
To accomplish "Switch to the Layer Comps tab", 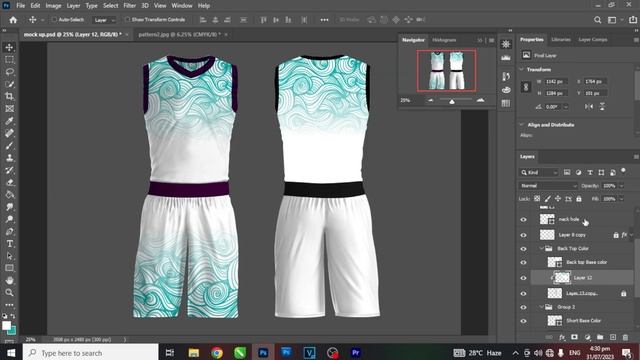I will (x=593, y=40).
